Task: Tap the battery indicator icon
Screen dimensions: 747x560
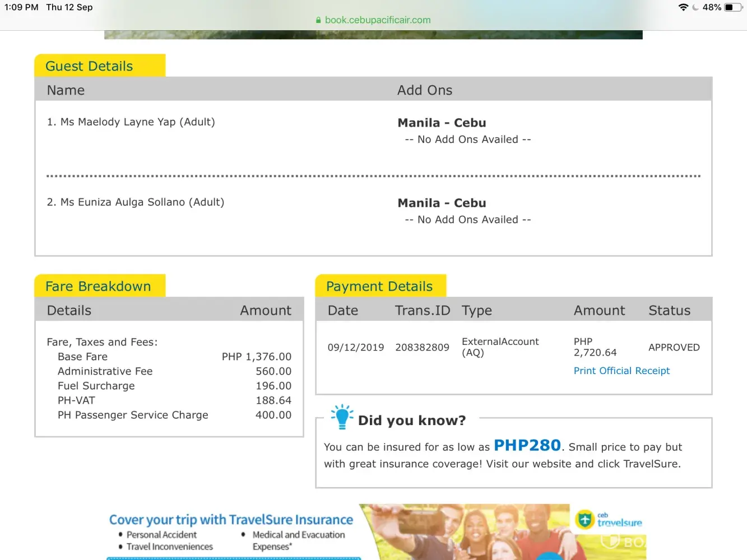Action: tap(734, 7)
